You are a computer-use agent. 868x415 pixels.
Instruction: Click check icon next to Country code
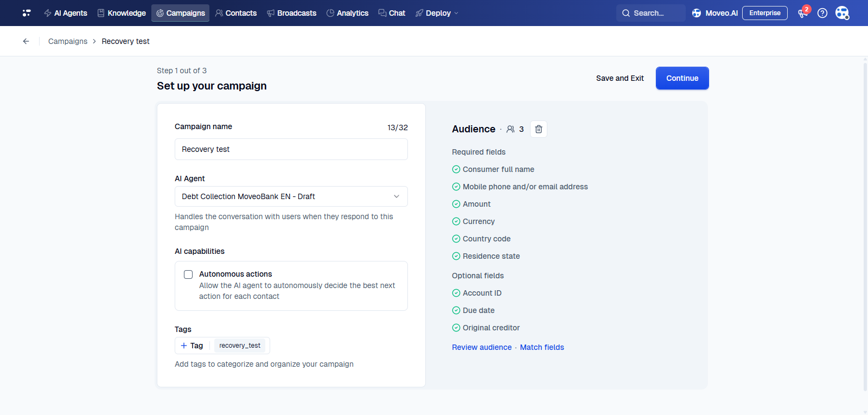pyautogui.click(x=456, y=239)
